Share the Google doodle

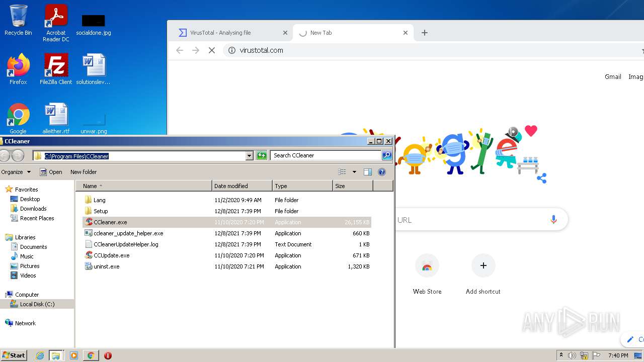point(541,178)
